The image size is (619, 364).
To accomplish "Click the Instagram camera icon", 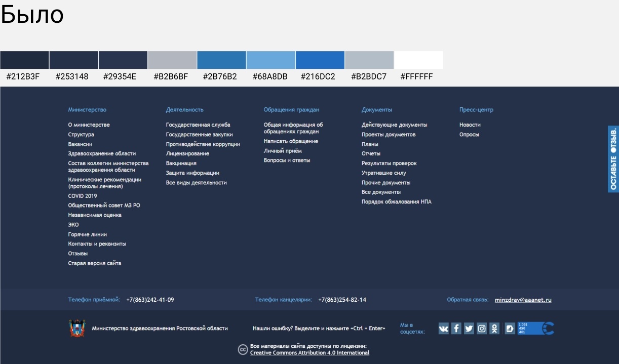I will (482, 329).
